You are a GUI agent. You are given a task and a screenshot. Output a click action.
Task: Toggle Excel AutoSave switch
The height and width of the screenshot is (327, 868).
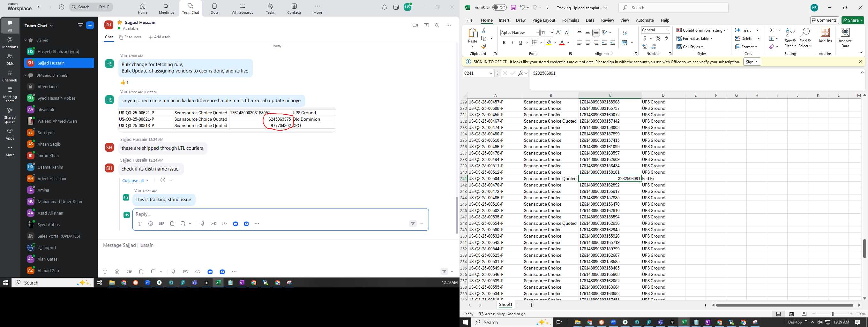point(499,7)
